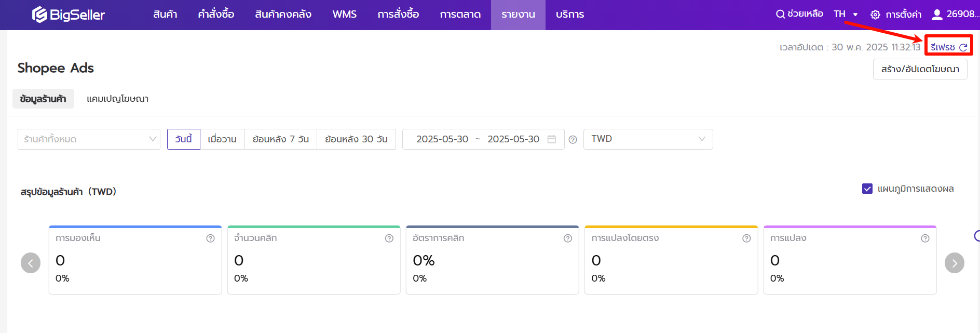The height and width of the screenshot is (333, 980).
Task: Open the TWD currency dropdown
Action: (648, 139)
